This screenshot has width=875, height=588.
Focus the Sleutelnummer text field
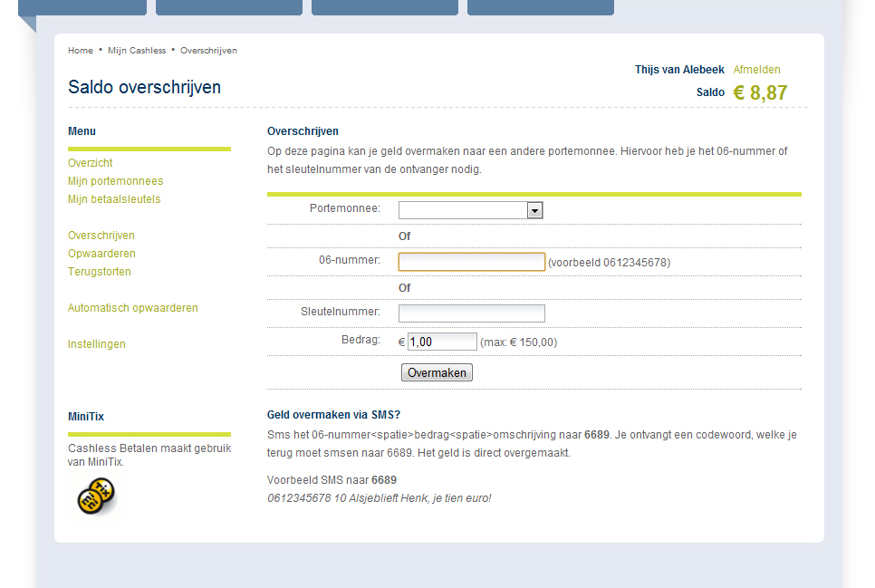coord(471,313)
